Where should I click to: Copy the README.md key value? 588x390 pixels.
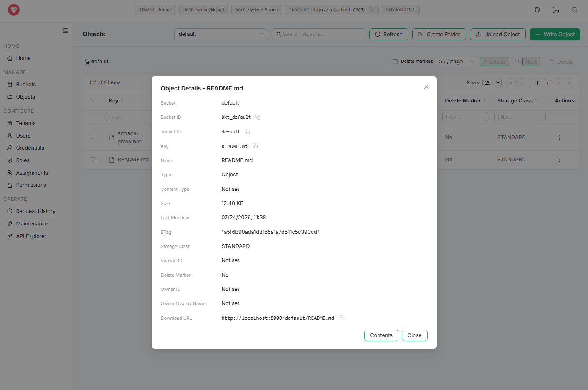tap(255, 146)
